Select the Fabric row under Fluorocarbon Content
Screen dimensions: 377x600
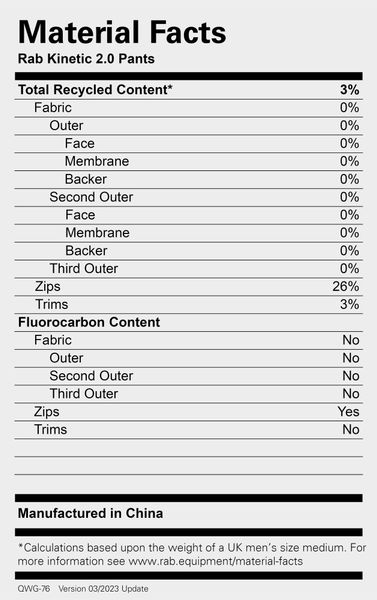[189, 340]
